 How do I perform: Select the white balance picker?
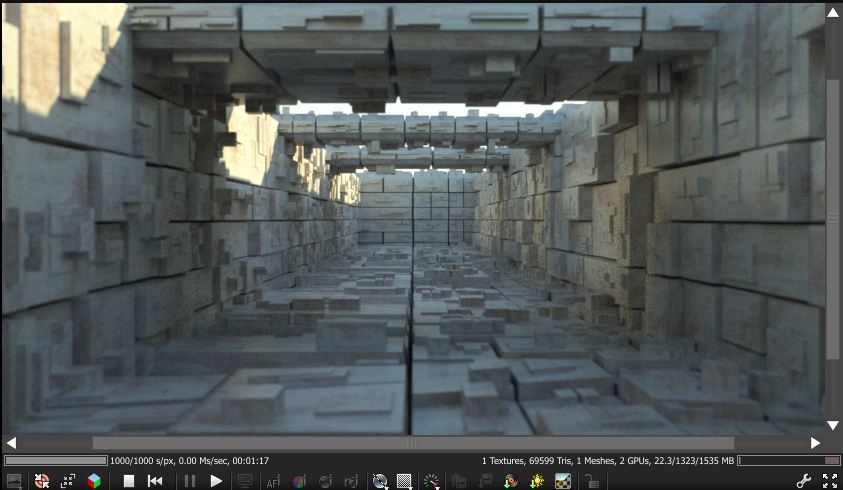tap(299, 481)
